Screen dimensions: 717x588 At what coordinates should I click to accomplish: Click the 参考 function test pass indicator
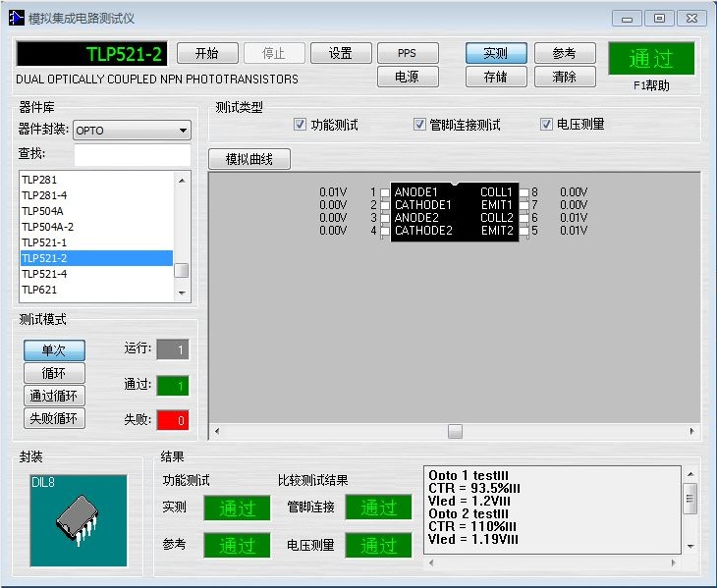(237, 546)
